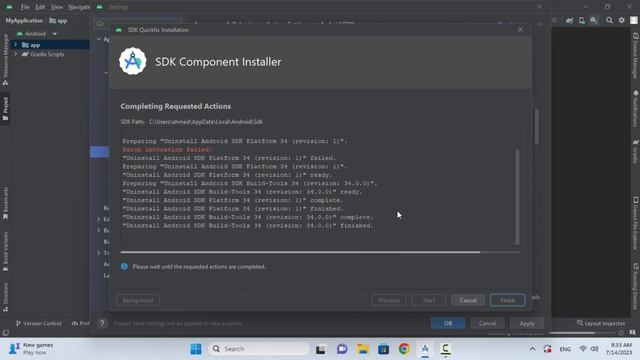Viewport: 640px width, 360px height.
Task: Open the Device File Explorer side panel
Action: tap(635, 223)
